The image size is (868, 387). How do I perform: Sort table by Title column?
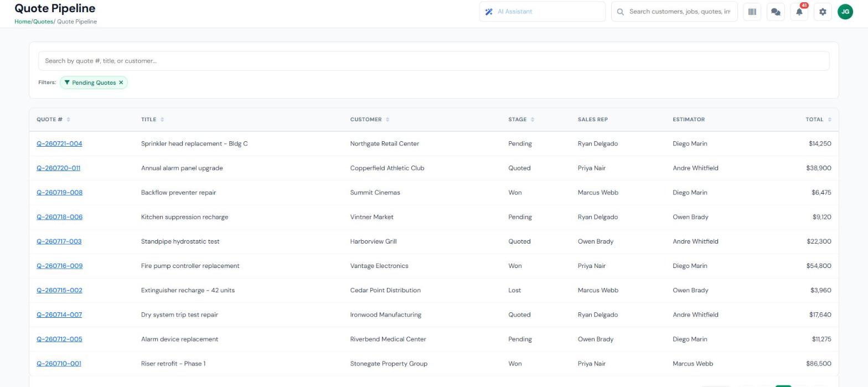[x=152, y=120]
